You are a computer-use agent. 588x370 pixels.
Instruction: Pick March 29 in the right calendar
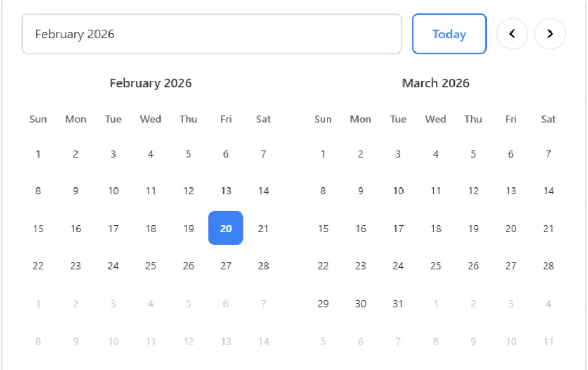[x=323, y=304]
